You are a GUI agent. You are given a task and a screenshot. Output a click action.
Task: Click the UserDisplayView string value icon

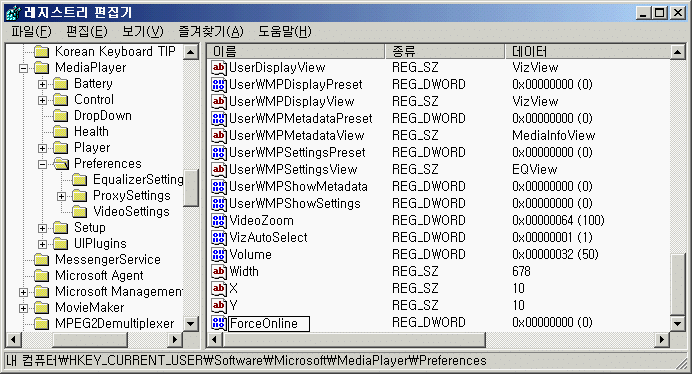(219, 68)
